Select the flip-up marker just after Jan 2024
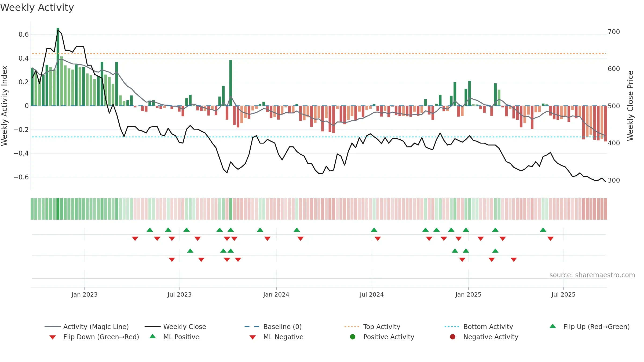 point(297,230)
